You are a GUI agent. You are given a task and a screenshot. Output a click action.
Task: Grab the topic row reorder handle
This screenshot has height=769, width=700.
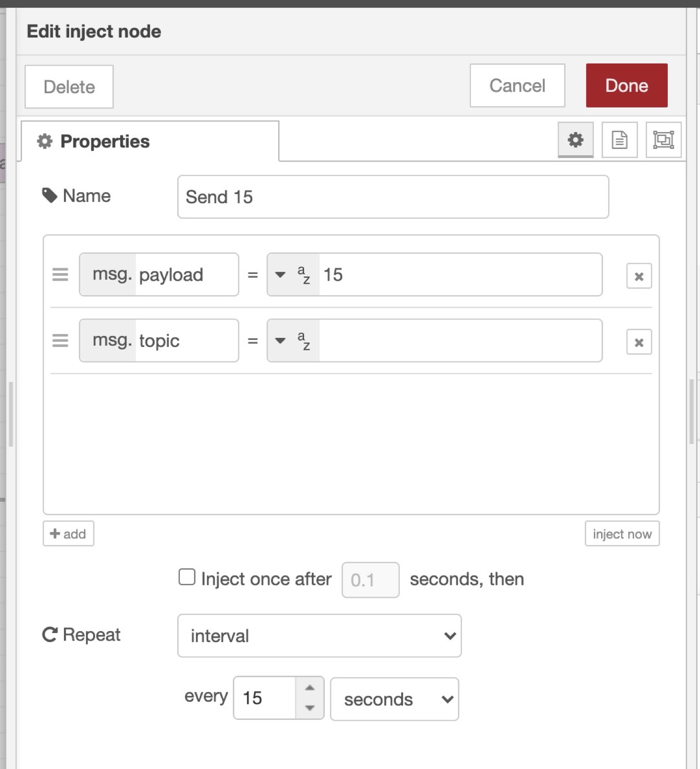tap(60, 341)
